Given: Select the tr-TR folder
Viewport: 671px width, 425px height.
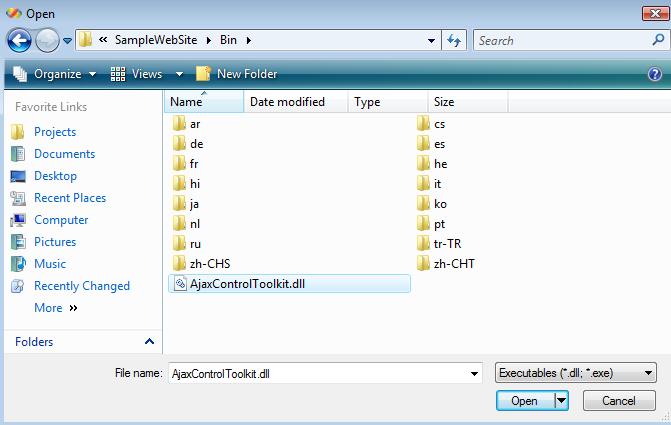Looking at the screenshot, I should (x=439, y=244).
